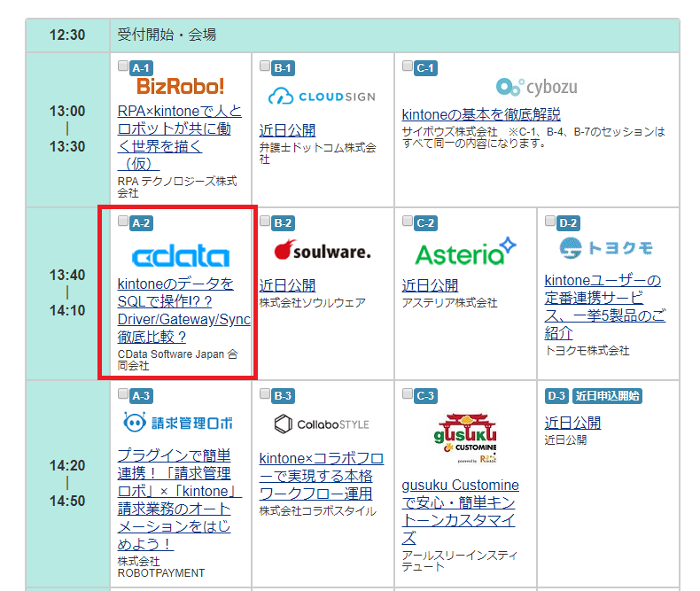
Task: Open kintoneの基本を徹底解説 link
Action: [x=481, y=114]
